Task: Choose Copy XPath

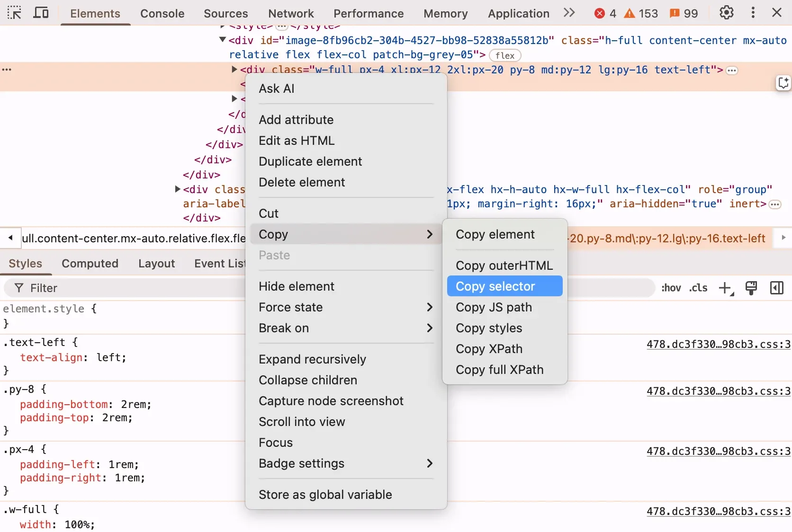Action: (x=505, y=349)
